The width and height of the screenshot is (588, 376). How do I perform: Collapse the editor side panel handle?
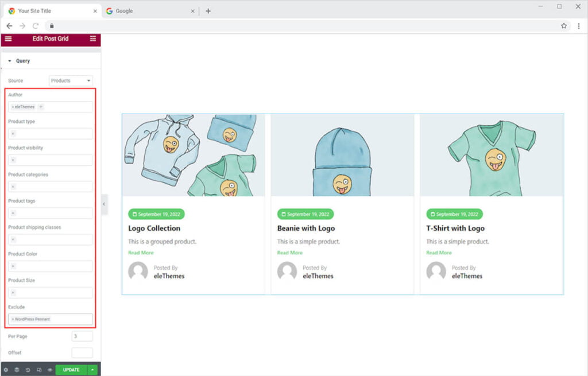tap(104, 204)
